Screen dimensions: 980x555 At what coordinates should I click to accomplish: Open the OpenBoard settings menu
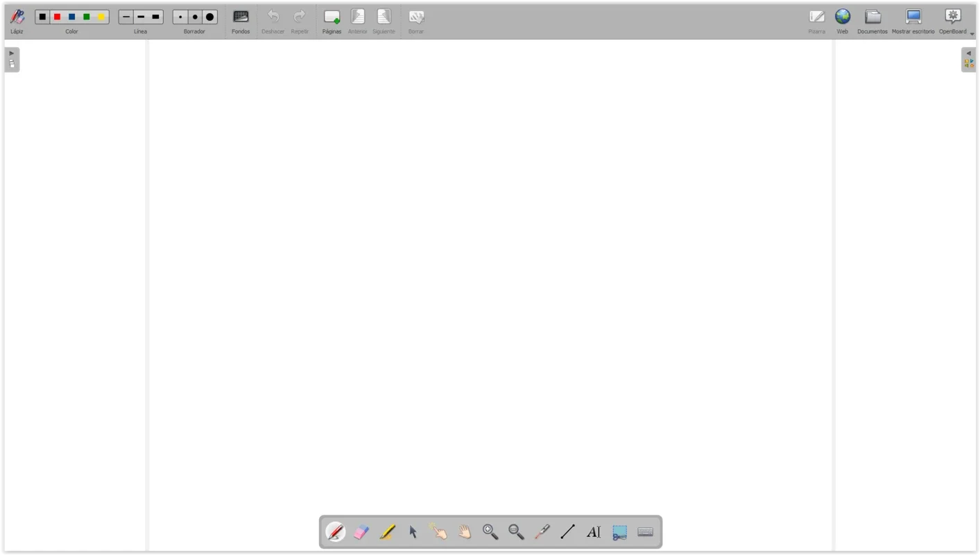952,17
